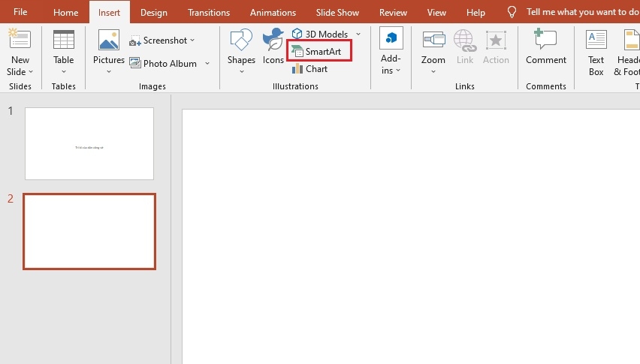Viewport: 640px width, 364px height.
Task: Switch to the Slide Show tab
Action: pyautogui.click(x=337, y=12)
